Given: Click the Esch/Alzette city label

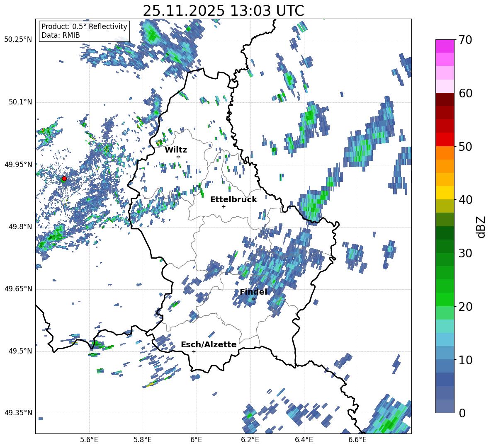Looking at the screenshot, I should pos(209,344).
